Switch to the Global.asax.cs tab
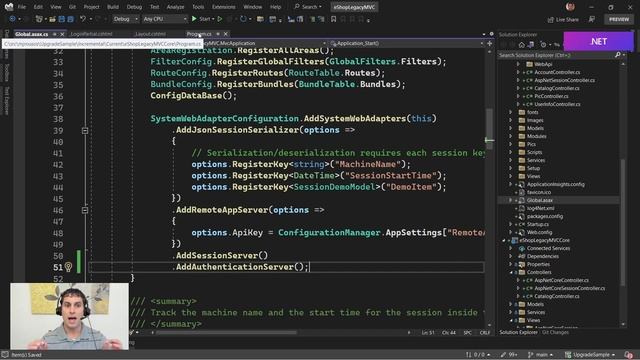This screenshot has width=640, height=360. tap(31, 34)
